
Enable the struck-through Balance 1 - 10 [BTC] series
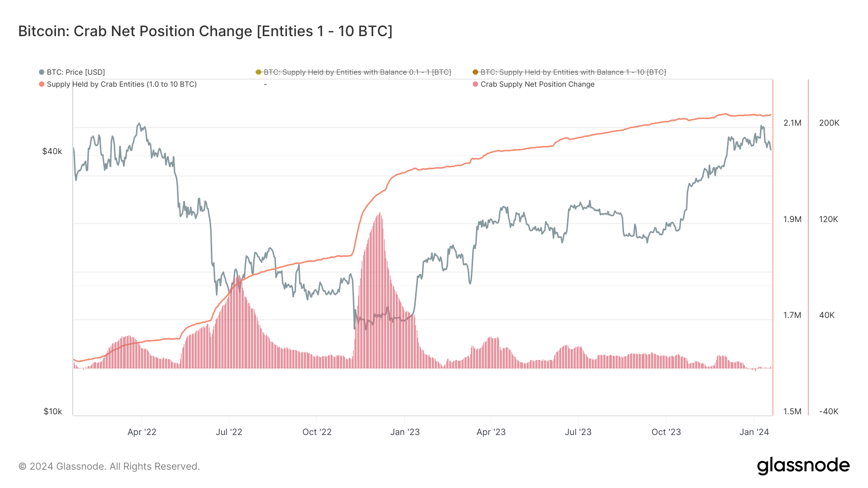[570, 72]
